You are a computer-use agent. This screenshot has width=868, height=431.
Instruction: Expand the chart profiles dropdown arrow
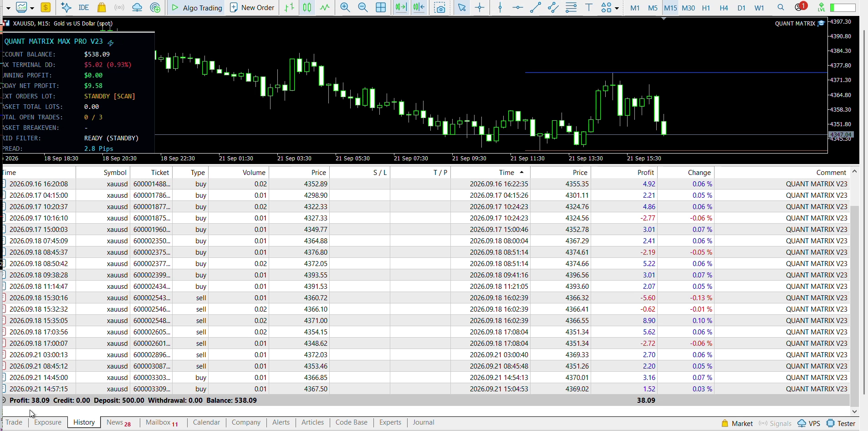click(x=32, y=8)
